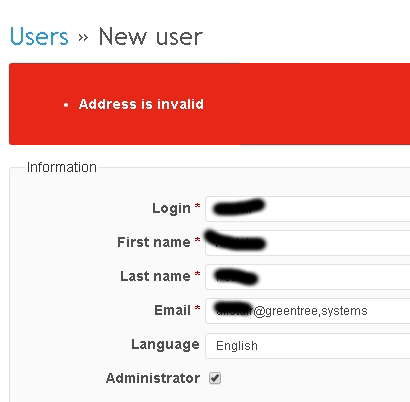Image resolution: width=410 pixels, height=402 pixels.
Task: Click the Email field with greentree,systems address
Action: (x=308, y=311)
